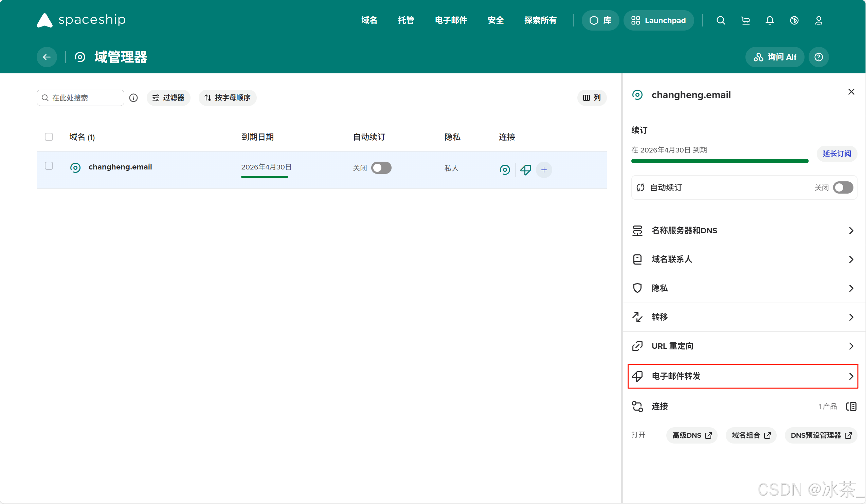Screen dimensions: 866x504
Task: Click the 延长订阅 link
Action: (x=837, y=154)
